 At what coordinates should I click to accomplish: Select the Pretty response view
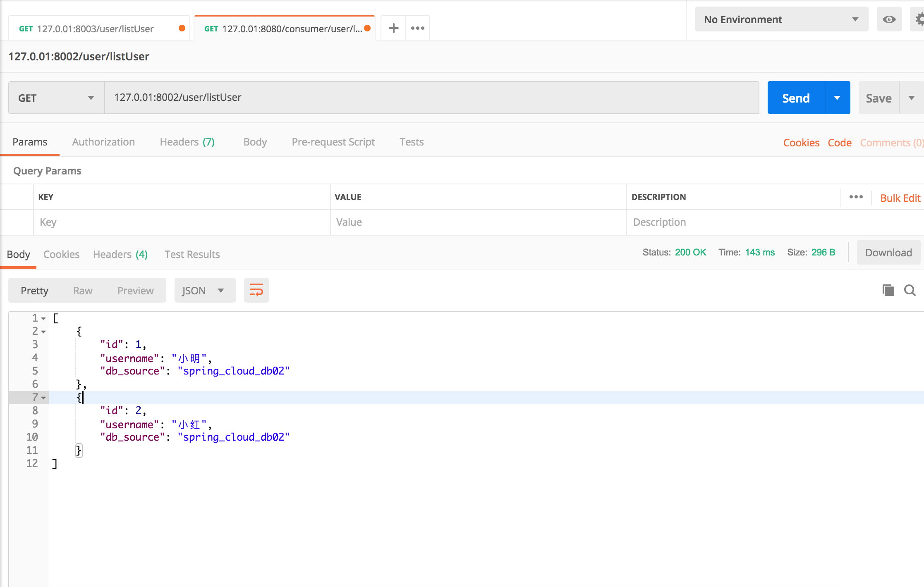coord(34,290)
